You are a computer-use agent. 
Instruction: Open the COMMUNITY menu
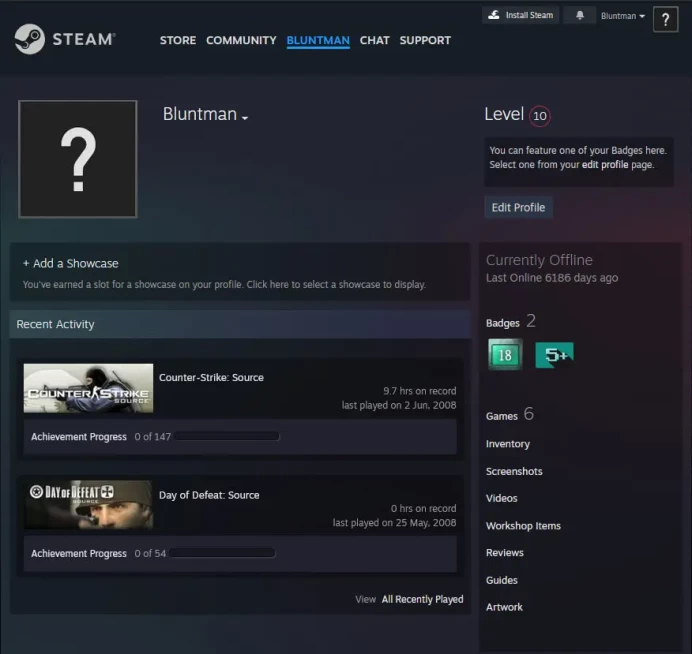241,40
